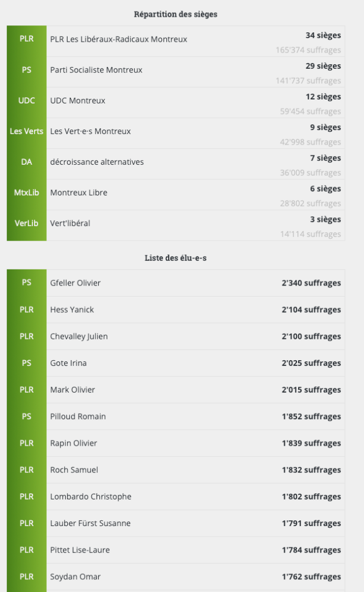Select the VerLib party badge
The image size is (364, 592).
click(x=27, y=223)
